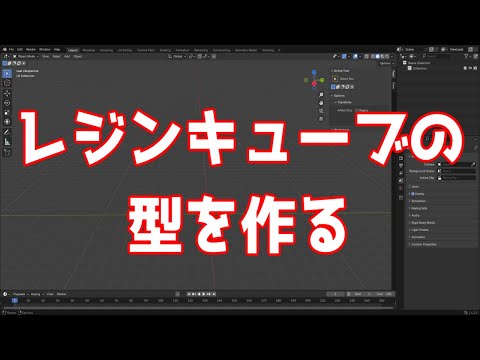The width and height of the screenshot is (480, 360).
Task: Click the viewport zoom magnifier icon
Action: coord(321,95)
